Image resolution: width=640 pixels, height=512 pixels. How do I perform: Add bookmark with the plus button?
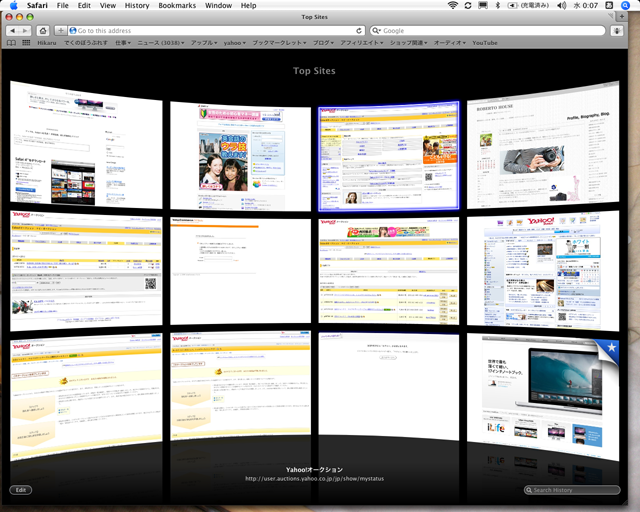point(60,31)
